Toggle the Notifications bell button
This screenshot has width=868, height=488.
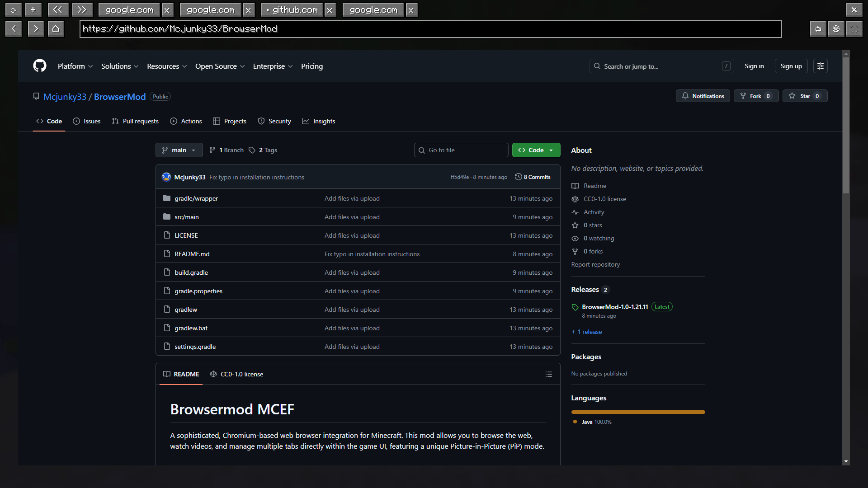coord(703,96)
